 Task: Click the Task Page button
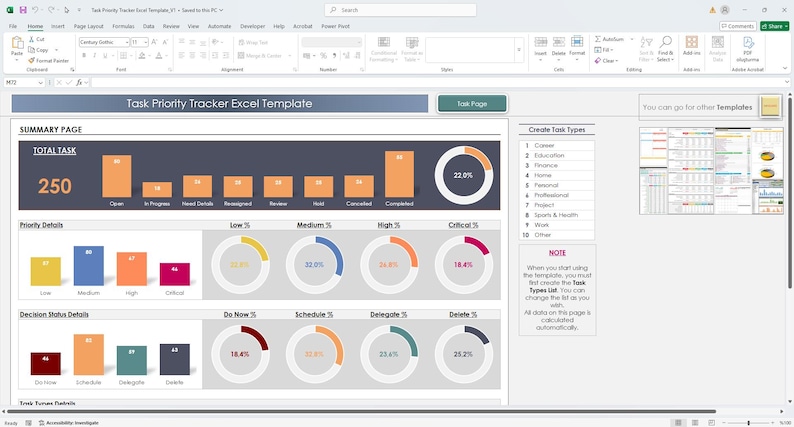472,103
